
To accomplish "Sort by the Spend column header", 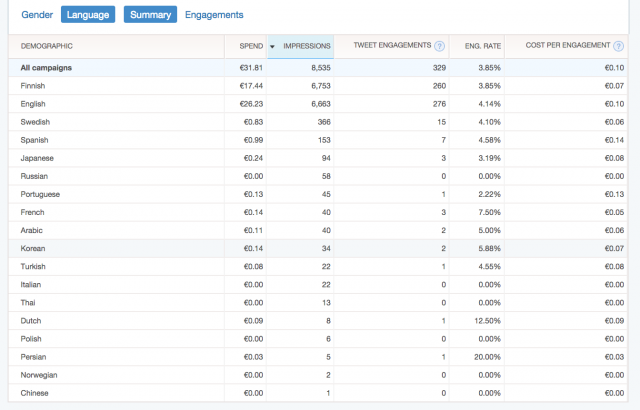I will click(251, 46).
